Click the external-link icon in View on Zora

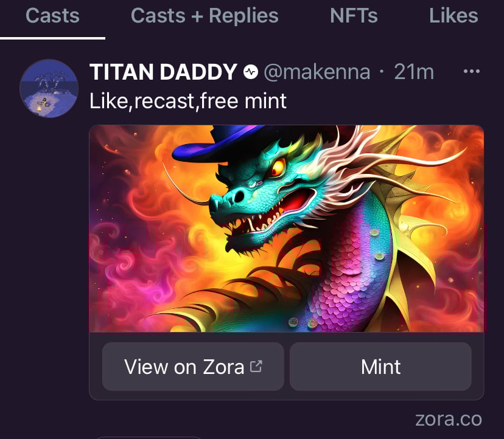pos(256,366)
